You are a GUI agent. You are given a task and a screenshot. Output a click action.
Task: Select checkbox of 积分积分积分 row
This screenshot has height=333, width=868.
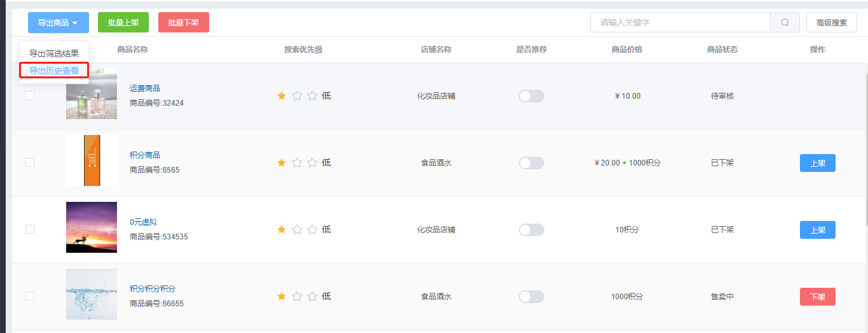(x=30, y=296)
